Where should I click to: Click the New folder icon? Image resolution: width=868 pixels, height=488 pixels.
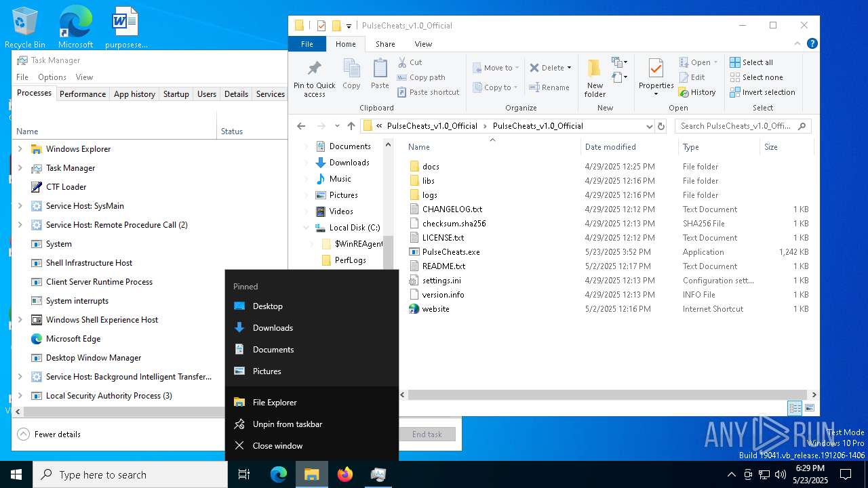coord(595,68)
